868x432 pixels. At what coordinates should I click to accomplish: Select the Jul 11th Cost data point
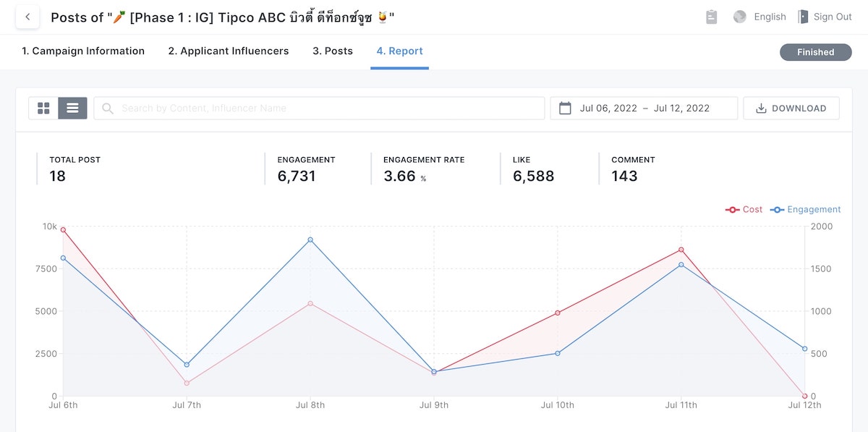681,250
